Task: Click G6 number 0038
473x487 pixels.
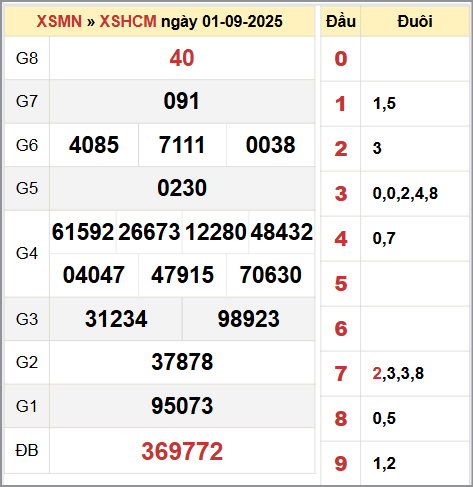Action: (x=270, y=145)
